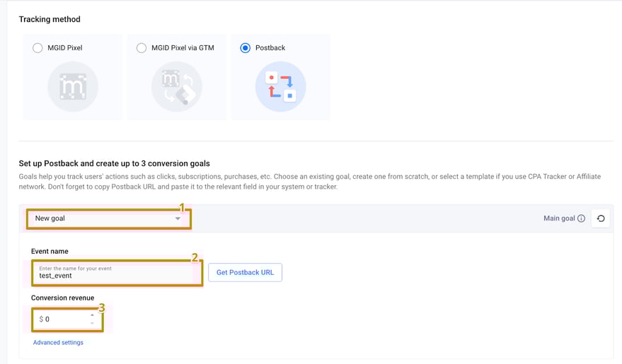Click the New goal dropdown arrow
The height and width of the screenshot is (364, 622).
pos(178,218)
